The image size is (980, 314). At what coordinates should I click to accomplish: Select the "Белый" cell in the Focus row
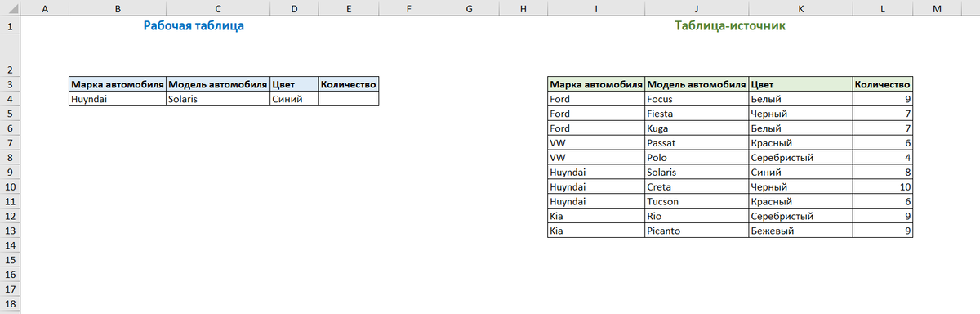[x=800, y=99]
